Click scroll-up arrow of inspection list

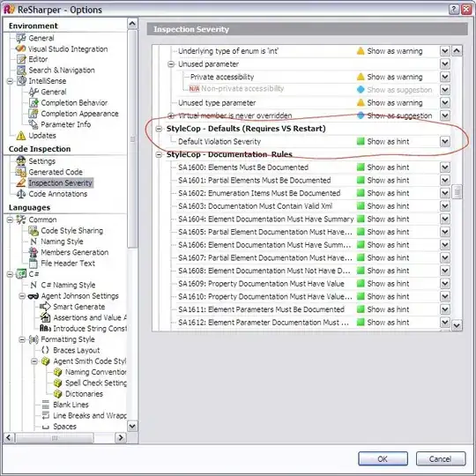click(x=457, y=50)
